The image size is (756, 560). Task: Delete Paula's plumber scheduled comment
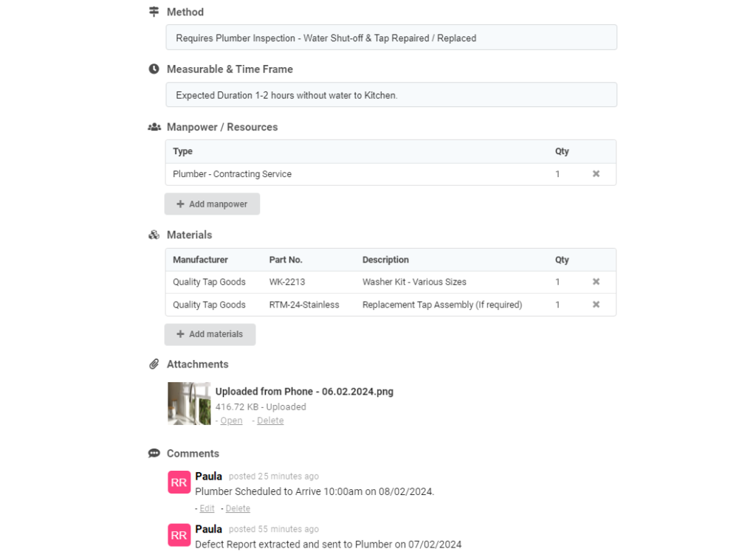(238, 508)
